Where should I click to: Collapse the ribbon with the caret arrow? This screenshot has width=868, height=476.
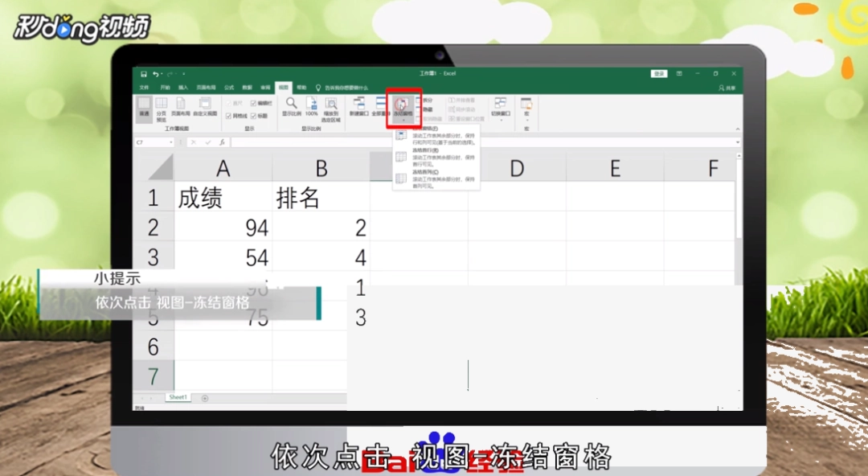737,129
